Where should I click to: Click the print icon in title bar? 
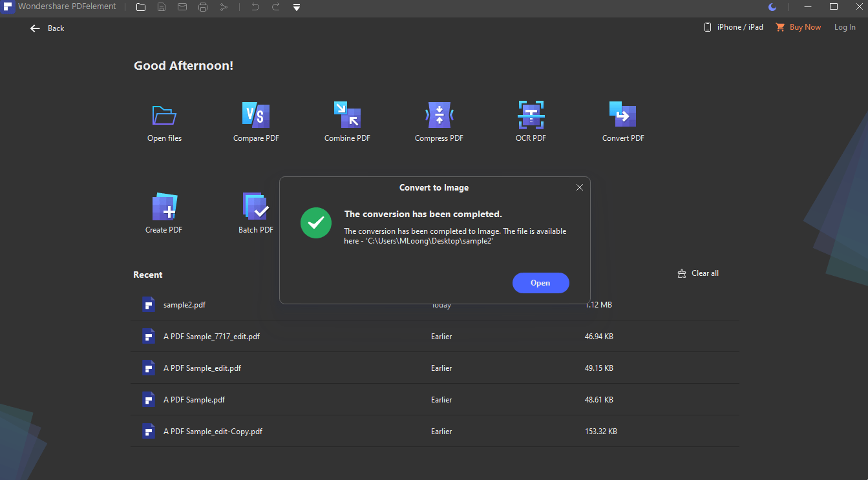coord(203,7)
